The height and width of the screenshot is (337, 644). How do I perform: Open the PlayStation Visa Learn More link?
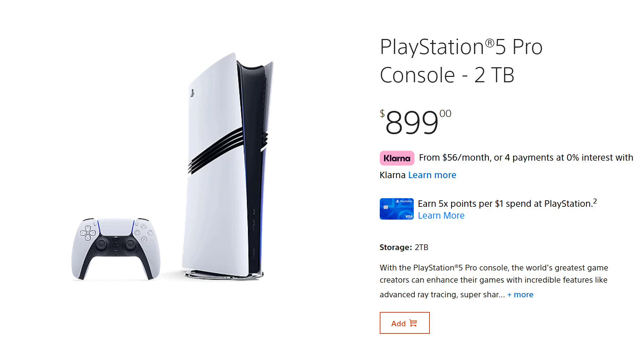tap(441, 215)
